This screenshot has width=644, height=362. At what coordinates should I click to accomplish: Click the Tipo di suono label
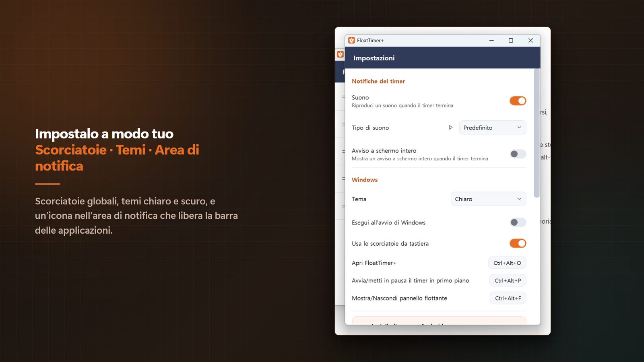tap(370, 128)
